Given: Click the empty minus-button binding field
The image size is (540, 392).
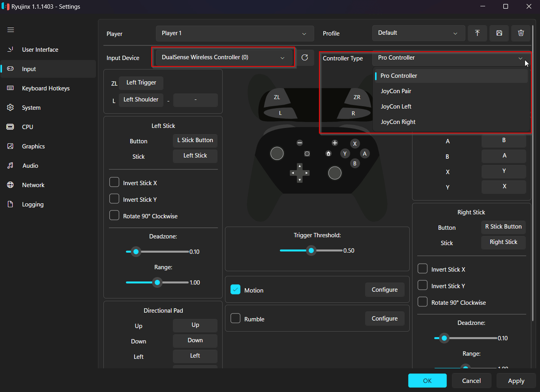Looking at the screenshot, I should (x=195, y=100).
